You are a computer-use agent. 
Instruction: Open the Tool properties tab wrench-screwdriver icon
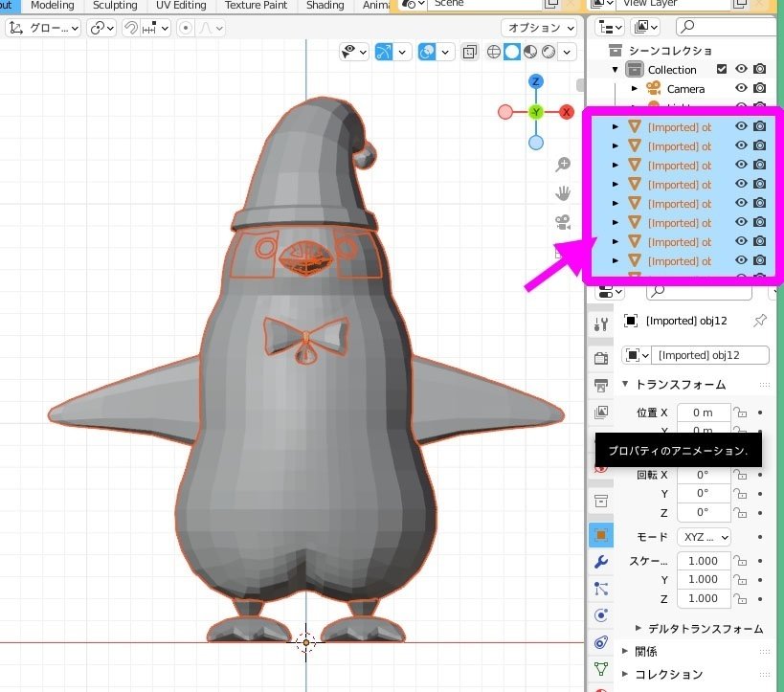tap(601, 324)
